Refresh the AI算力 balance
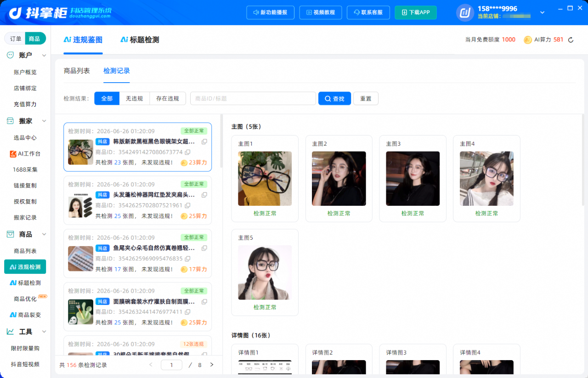This screenshot has width=588, height=378. click(571, 40)
